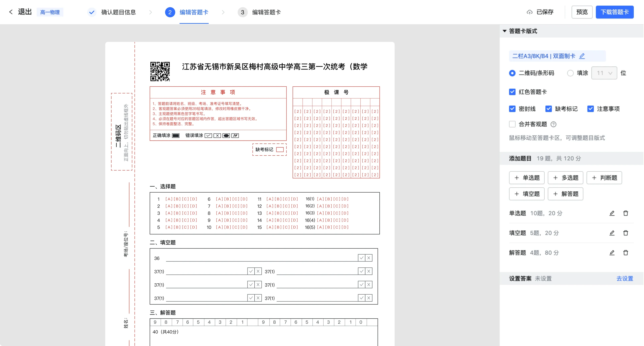644x346 pixels.
Task: Open the 二栏A3/8K/B4 | 双面制卡 layout selector
Action: tap(557, 56)
